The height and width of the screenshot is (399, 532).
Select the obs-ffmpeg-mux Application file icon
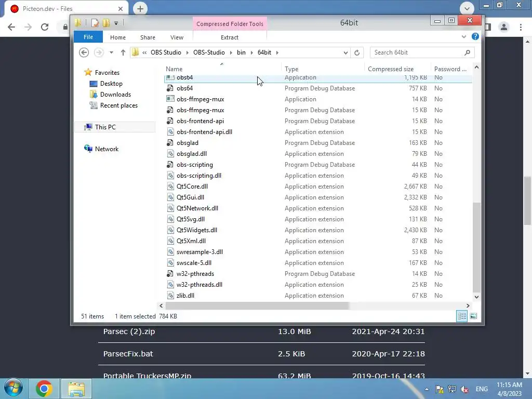[170, 99]
